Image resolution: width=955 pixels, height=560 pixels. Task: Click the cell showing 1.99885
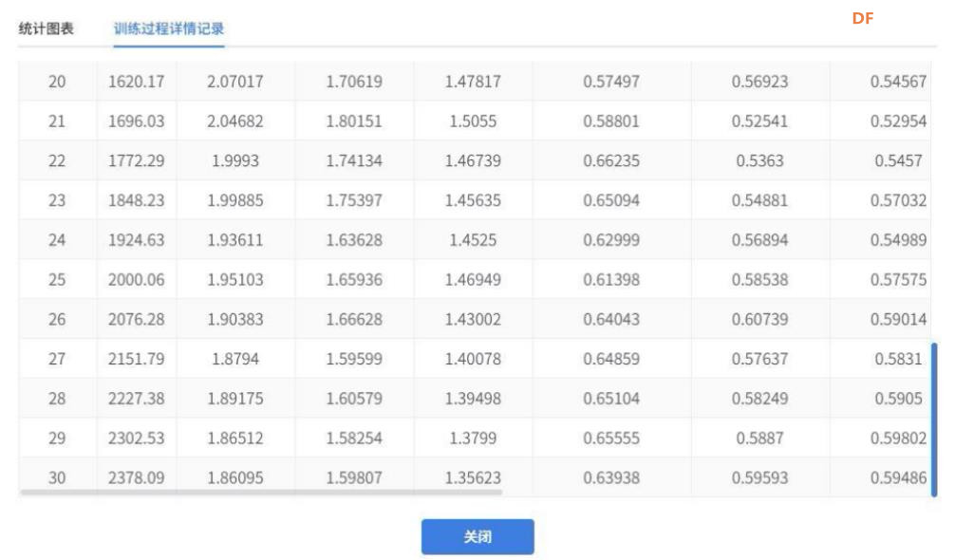(235, 200)
